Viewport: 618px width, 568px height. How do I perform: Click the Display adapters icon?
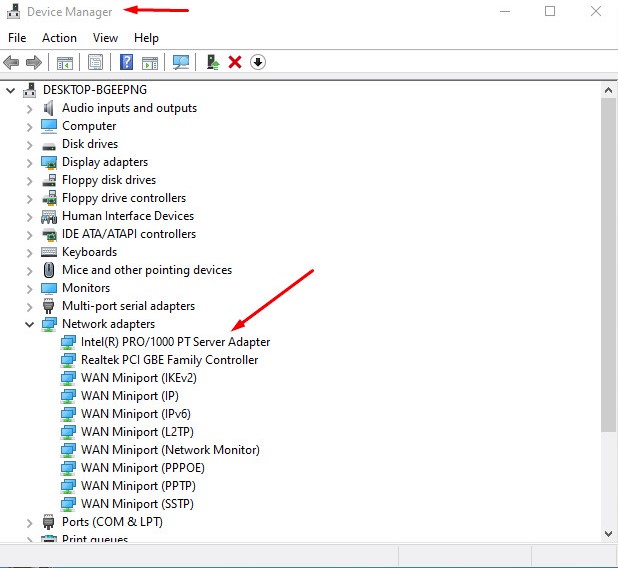point(49,162)
